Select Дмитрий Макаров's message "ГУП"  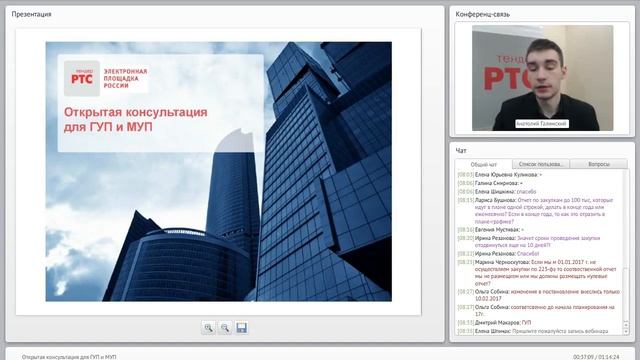[494, 322]
